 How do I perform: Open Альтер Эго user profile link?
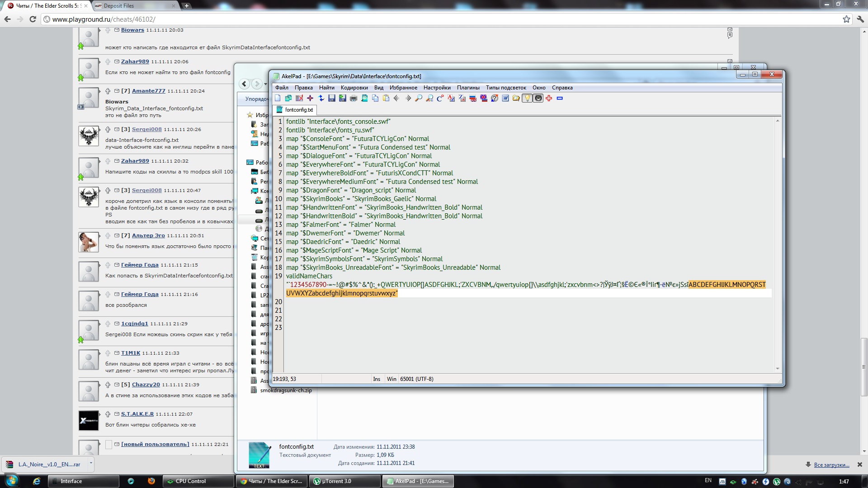click(x=148, y=235)
